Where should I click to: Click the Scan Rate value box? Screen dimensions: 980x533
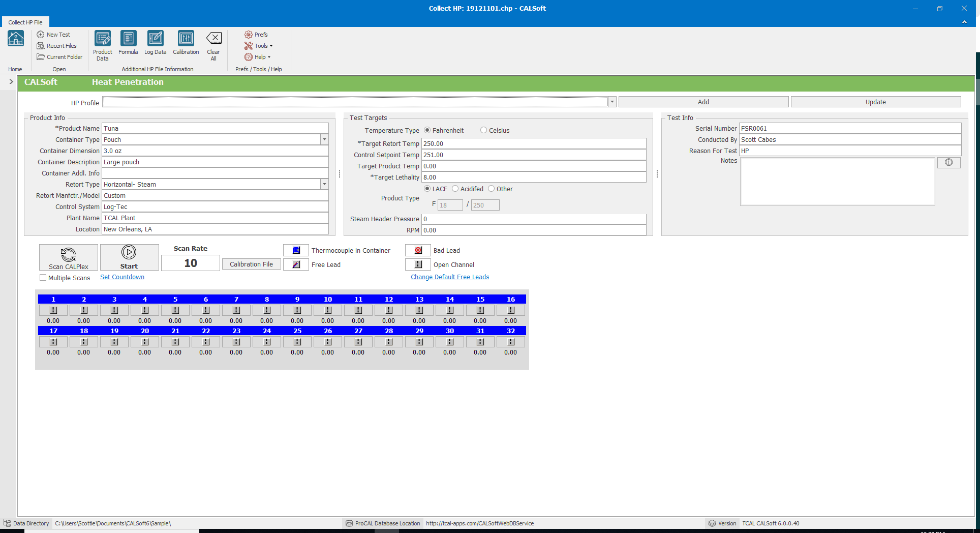(x=191, y=263)
